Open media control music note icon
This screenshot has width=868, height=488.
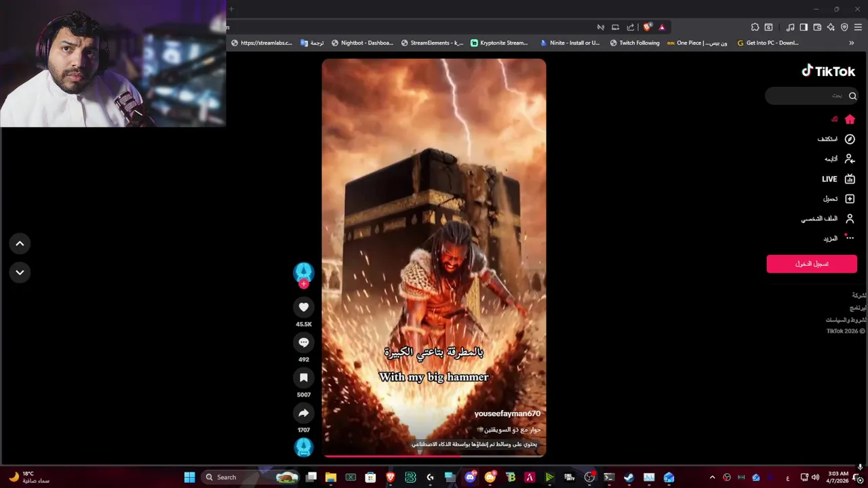point(790,27)
